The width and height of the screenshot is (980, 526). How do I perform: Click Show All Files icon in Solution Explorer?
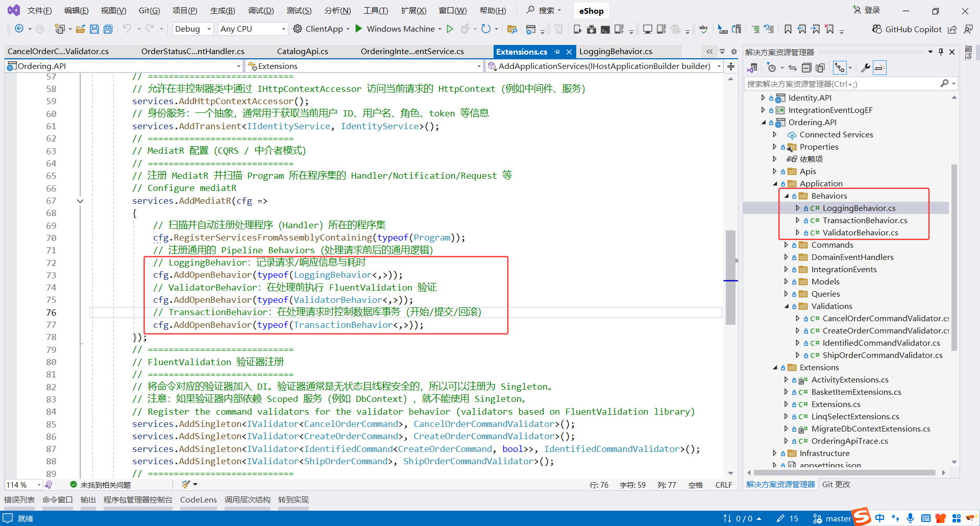coord(820,68)
